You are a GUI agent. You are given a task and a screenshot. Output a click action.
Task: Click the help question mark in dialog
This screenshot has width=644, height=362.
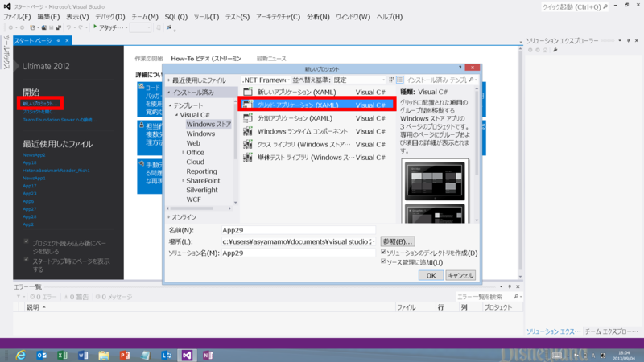(460, 68)
